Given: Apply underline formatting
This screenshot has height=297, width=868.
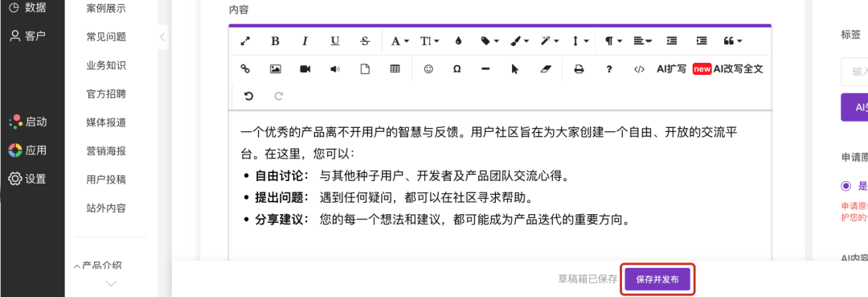Looking at the screenshot, I should (335, 41).
